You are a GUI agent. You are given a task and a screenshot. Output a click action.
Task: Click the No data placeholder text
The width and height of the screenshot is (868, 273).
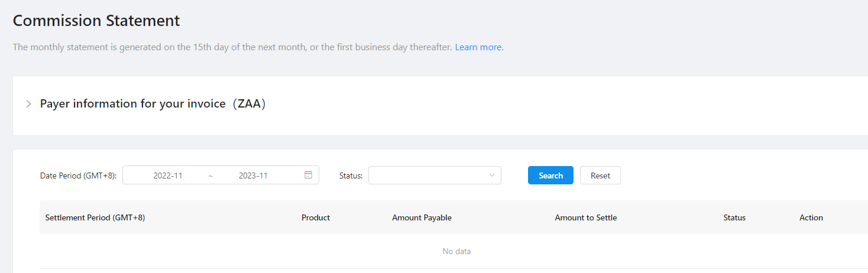click(x=456, y=251)
